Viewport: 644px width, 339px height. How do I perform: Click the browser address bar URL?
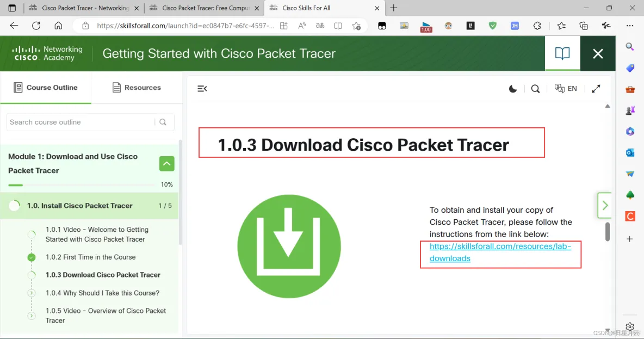coord(185,26)
